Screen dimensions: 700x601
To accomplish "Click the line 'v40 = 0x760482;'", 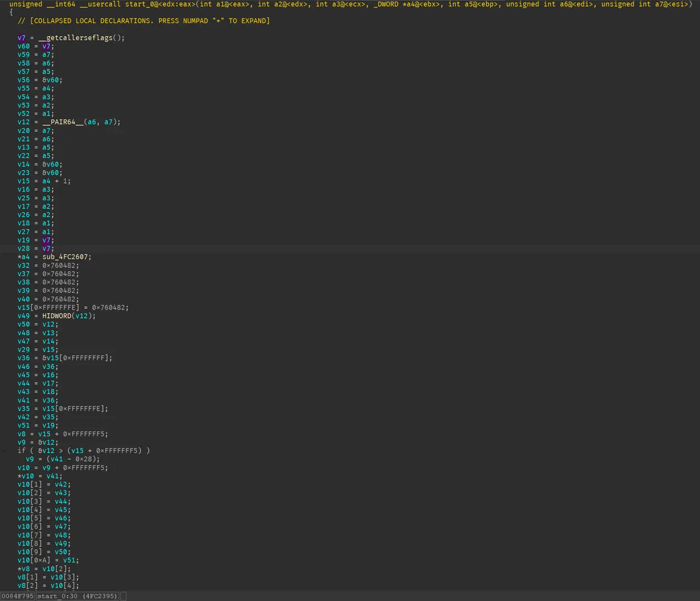I will 48,299.
